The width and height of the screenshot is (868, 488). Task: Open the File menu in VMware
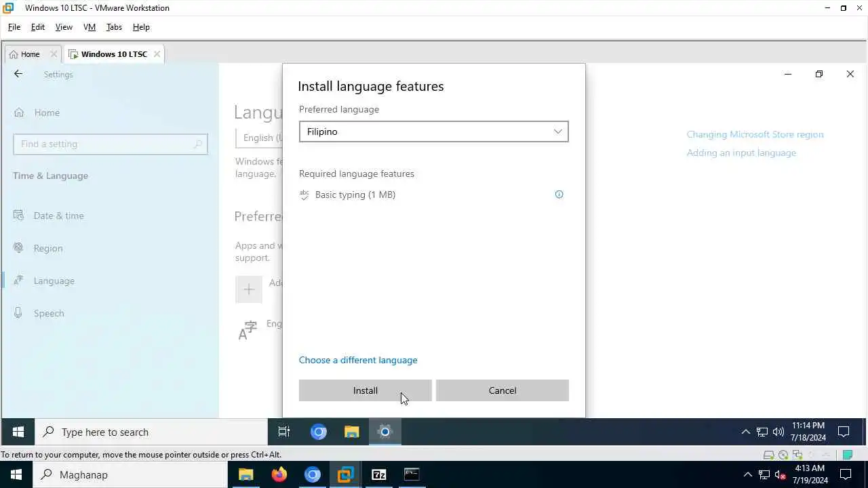coord(14,27)
